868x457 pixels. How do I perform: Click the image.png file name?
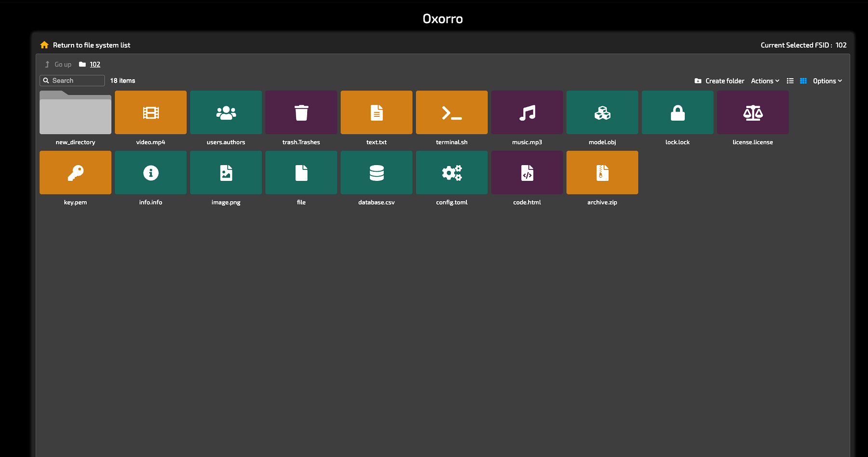226,203
